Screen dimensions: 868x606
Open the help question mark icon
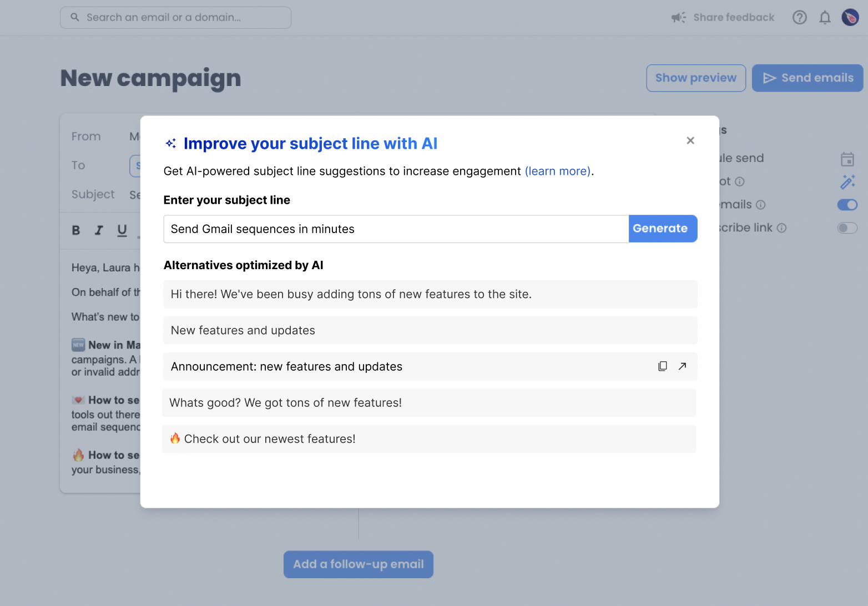pyautogui.click(x=799, y=17)
